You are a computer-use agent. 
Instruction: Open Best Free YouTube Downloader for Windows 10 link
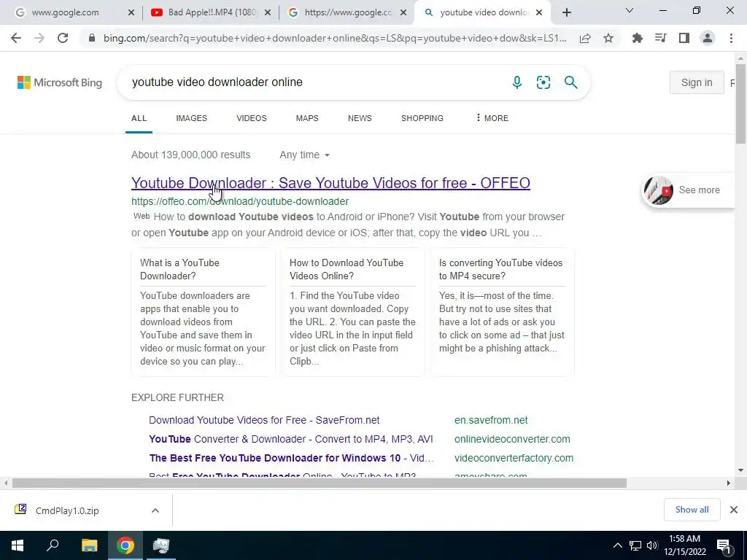[292, 458]
